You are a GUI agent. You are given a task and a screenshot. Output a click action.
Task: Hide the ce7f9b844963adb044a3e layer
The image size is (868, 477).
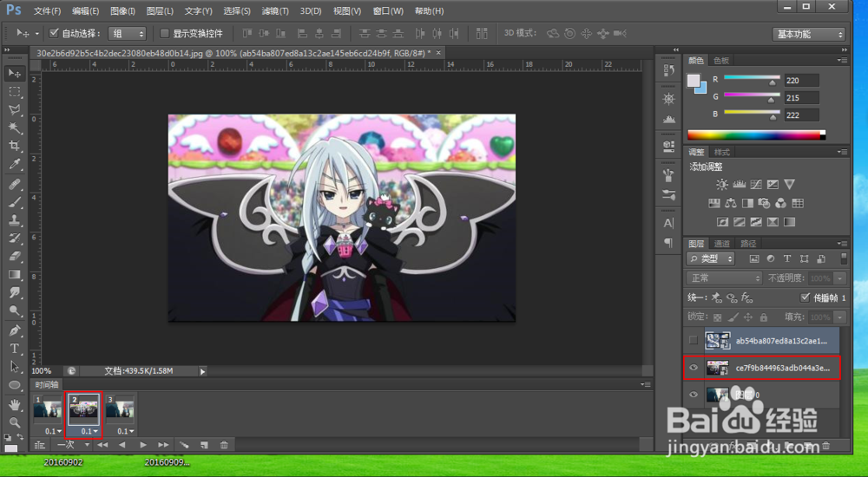pos(693,368)
